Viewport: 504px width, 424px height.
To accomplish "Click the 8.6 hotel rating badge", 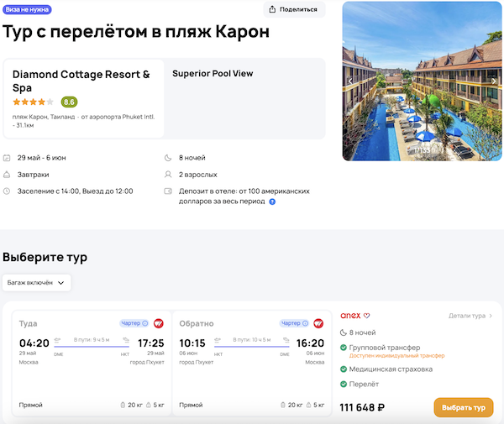I will [x=69, y=102].
